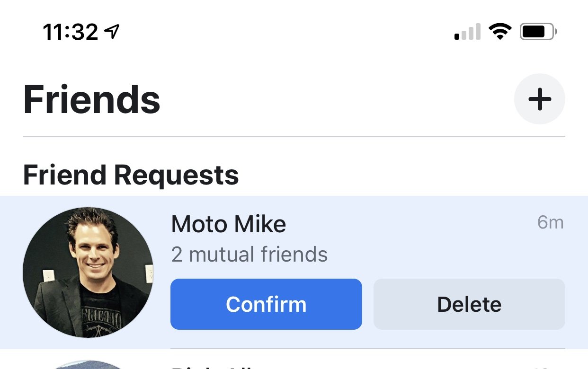Screen dimensions: 588x369
Task: View the 2 mutual friends with Moto Mike
Action: [x=249, y=255]
